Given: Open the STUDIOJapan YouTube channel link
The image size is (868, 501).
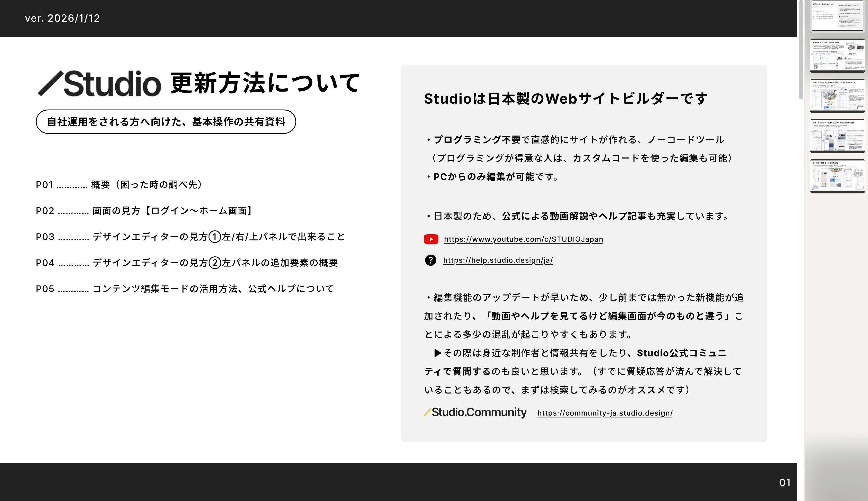Looking at the screenshot, I should coord(523,239).
